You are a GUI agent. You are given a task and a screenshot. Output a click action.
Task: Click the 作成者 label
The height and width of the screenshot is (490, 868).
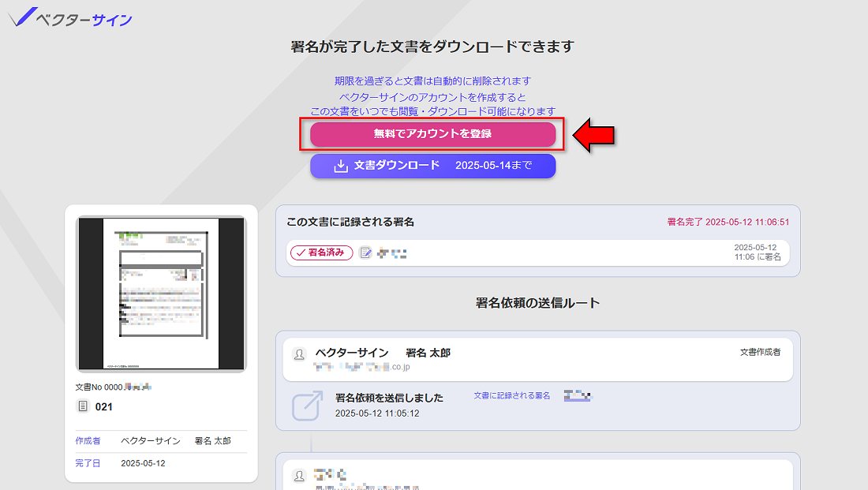(x=88, y=441)
